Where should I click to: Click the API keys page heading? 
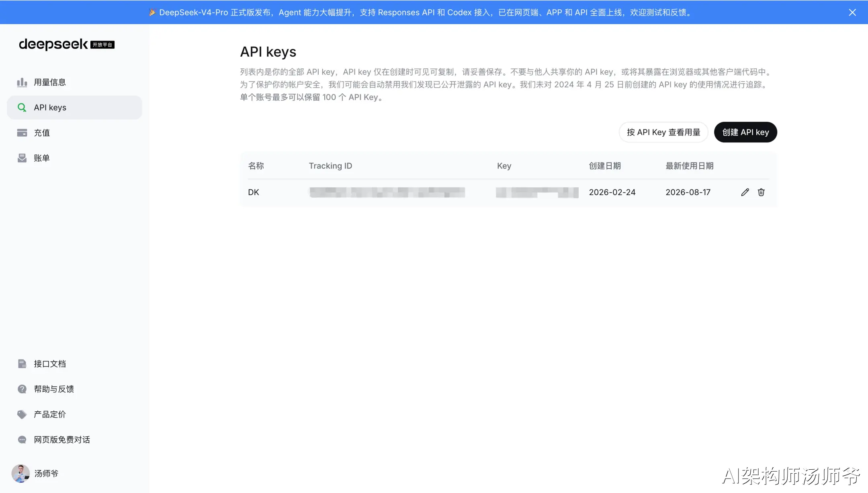coord(268,52)
